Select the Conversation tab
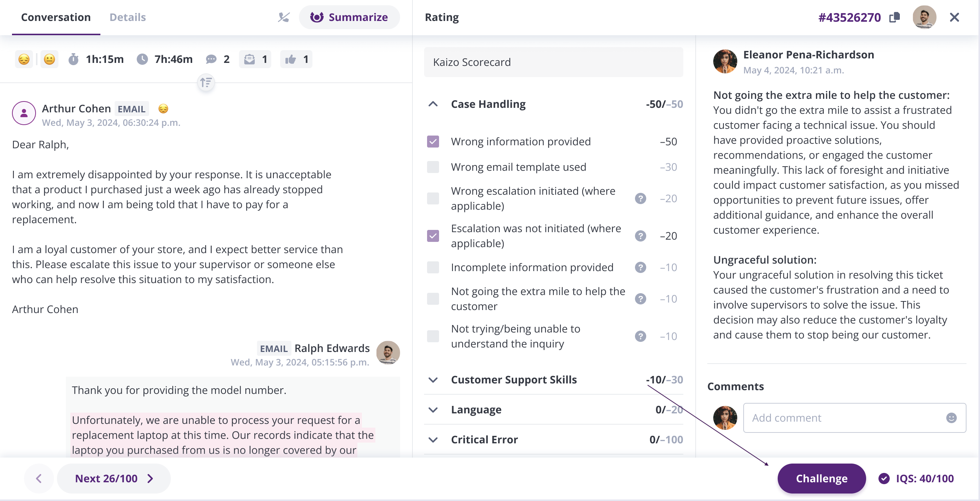This screenshot has height=501, width=980. pos(56,18)
